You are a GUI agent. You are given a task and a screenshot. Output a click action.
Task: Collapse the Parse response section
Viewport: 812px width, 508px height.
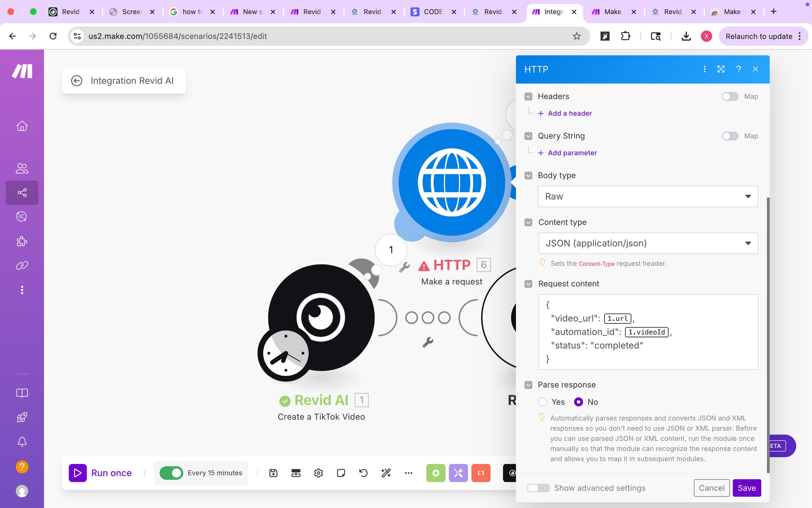(528, 385)
